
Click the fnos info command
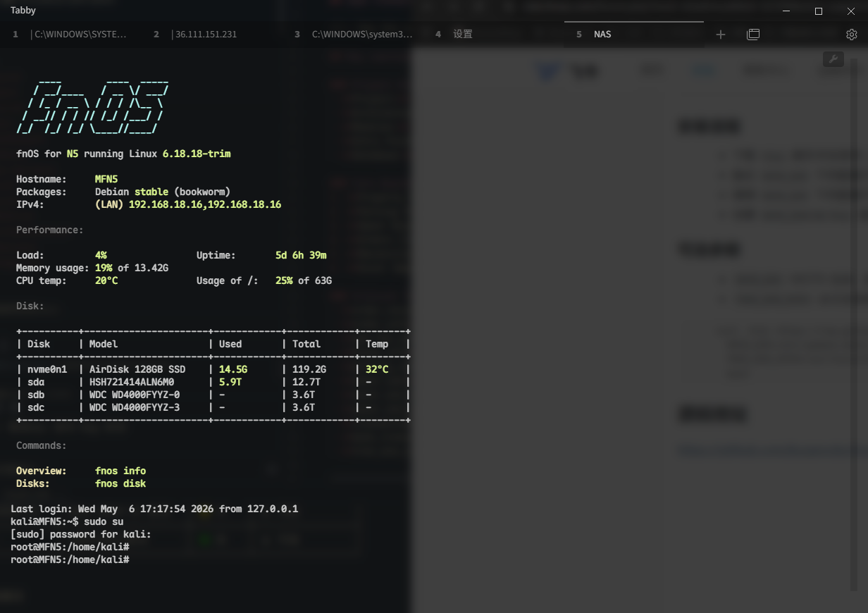120,471
